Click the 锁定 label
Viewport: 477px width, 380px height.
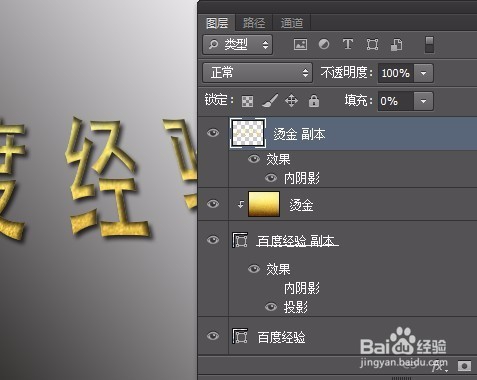[219, 100]
